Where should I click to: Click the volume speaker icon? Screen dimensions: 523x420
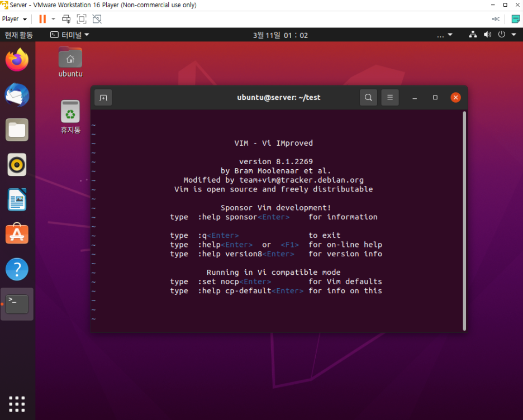coord(487,34)
